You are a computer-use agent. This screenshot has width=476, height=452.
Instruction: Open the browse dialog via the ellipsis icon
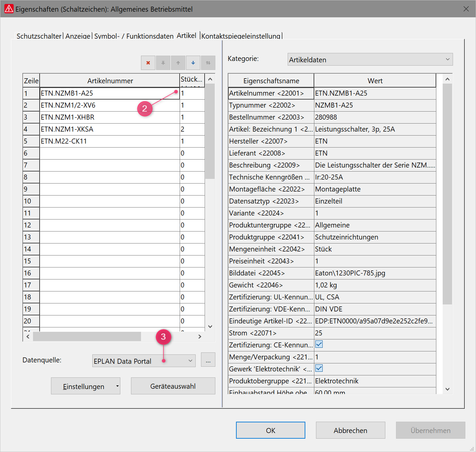pos(208,360)
